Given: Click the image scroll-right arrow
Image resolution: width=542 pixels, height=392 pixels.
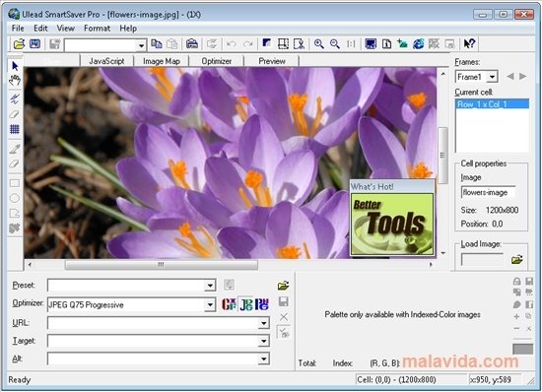Looking at the screenshot, I should 431,265.
